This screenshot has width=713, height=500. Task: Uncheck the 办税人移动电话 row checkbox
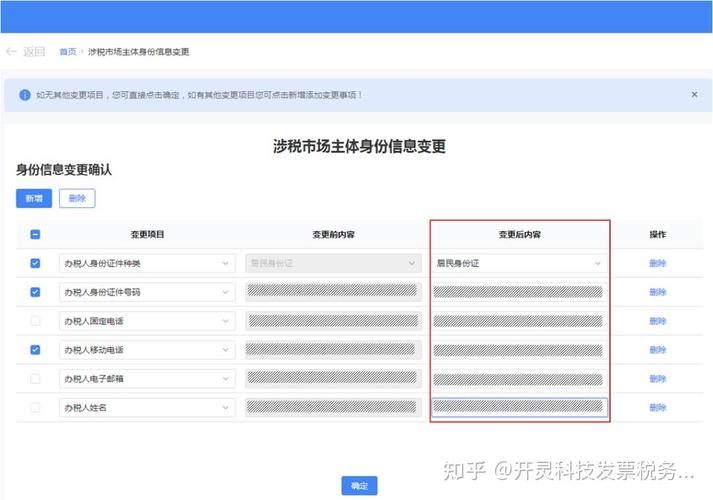(x=35, y=350)
